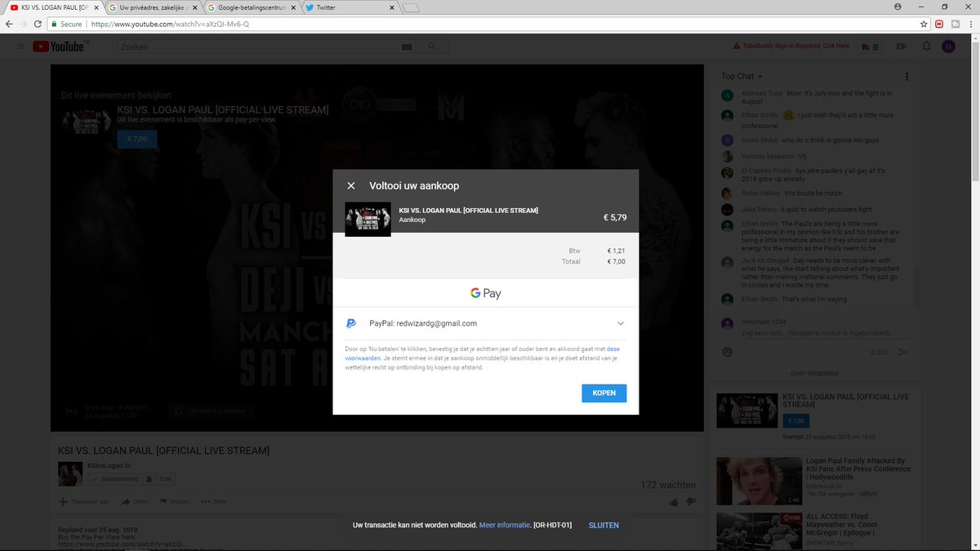Viewport: 980px width, 551px height.
Task: Close the purchase dialog with the X icon
Action: (x=351, y=186)
